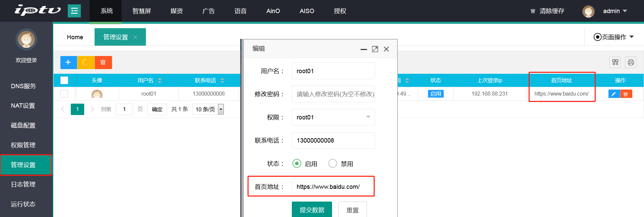Open the 页面操作 dropdown menu
This screenshot has width=644, height=217.
pos(613,37)
